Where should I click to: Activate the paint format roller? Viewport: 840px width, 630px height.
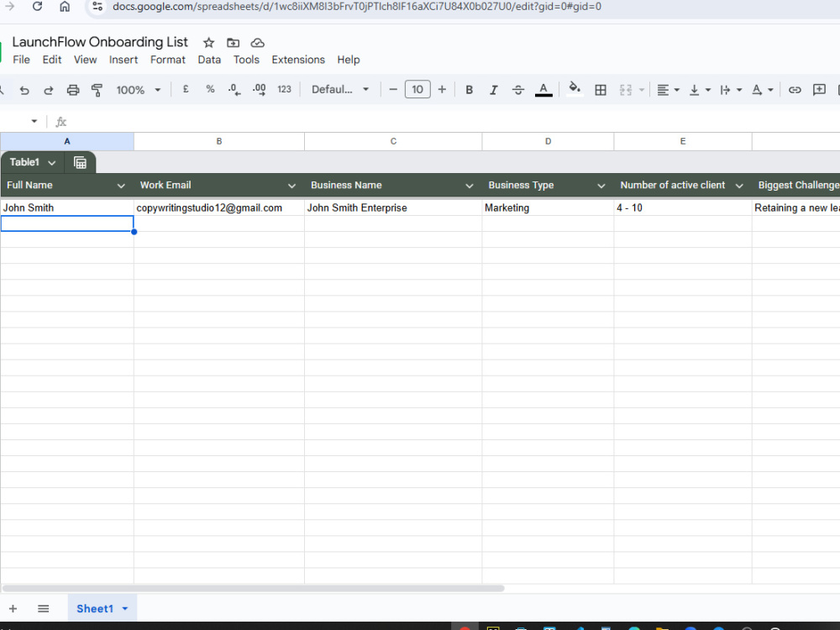click(97, 90)
